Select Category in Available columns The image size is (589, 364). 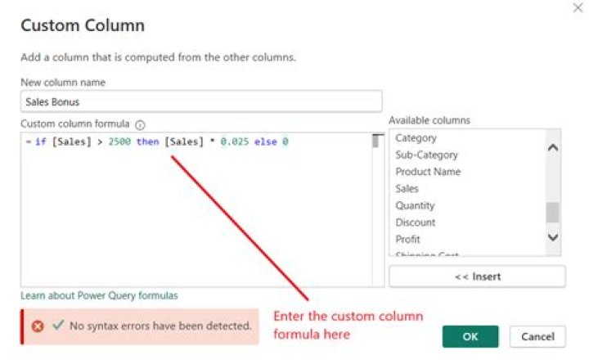(416, 138)
